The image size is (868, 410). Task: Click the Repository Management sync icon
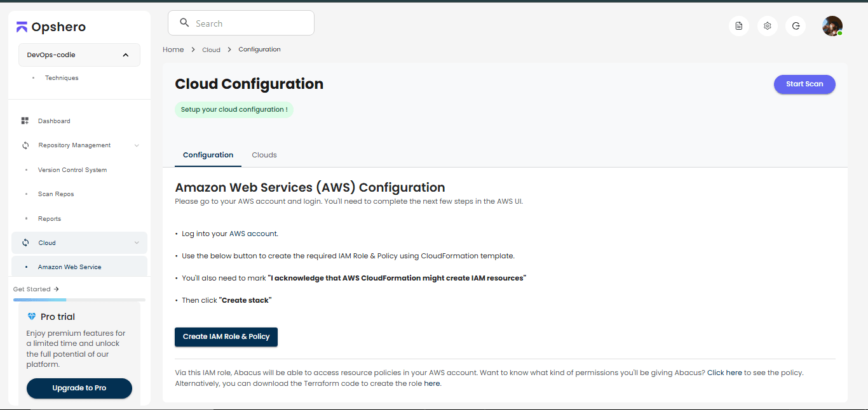pyautogui.click(x=25, y=145)
